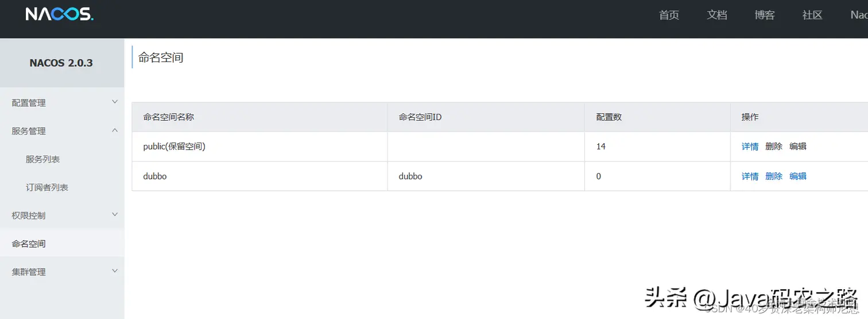Screen dimensions: 868x319
Task: Click 编辑 for dubbo namespace
Action: 798,176
